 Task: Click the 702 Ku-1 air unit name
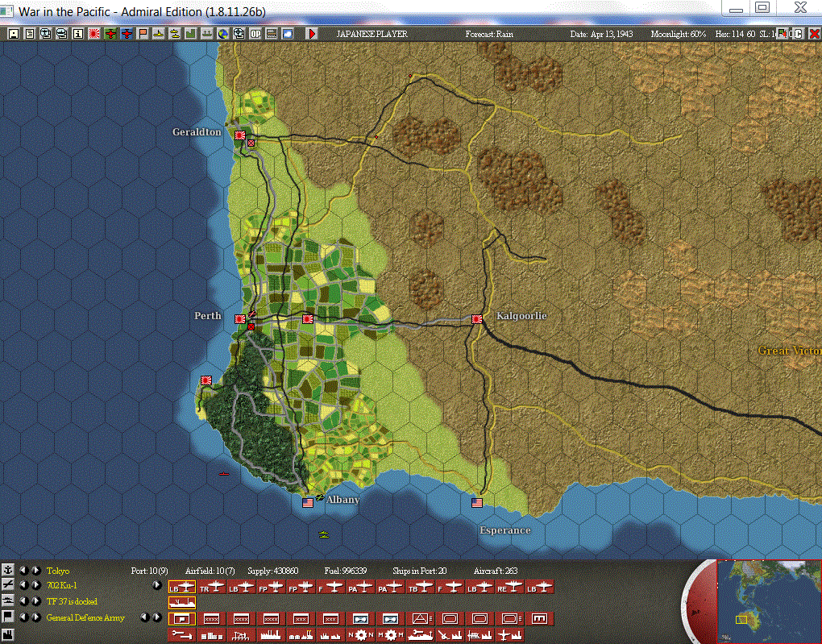pos(61,585)
